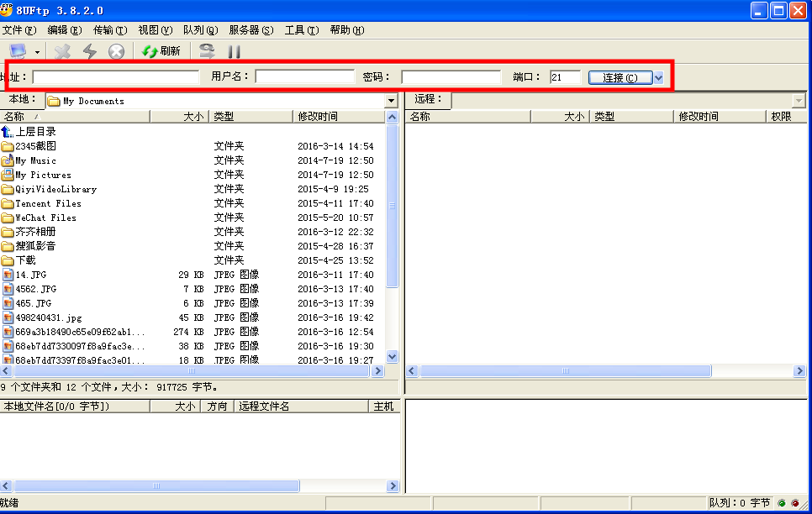Click the red status indicator light

pos(795,503)
